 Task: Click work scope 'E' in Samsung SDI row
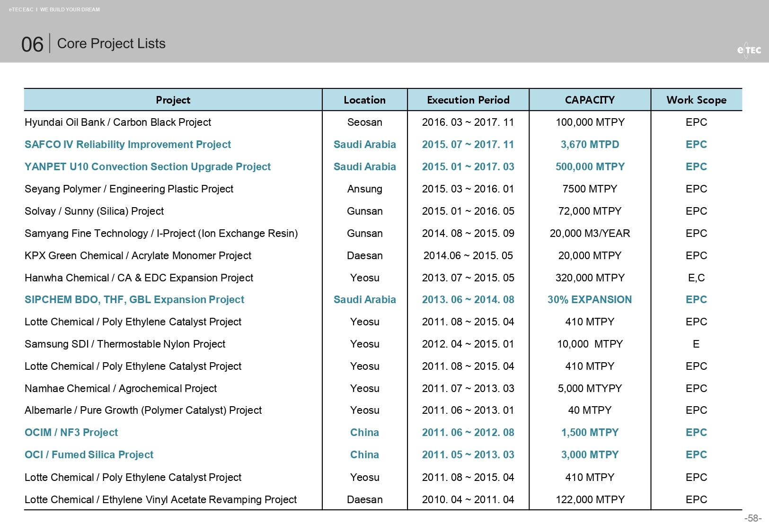coord(696,344)
